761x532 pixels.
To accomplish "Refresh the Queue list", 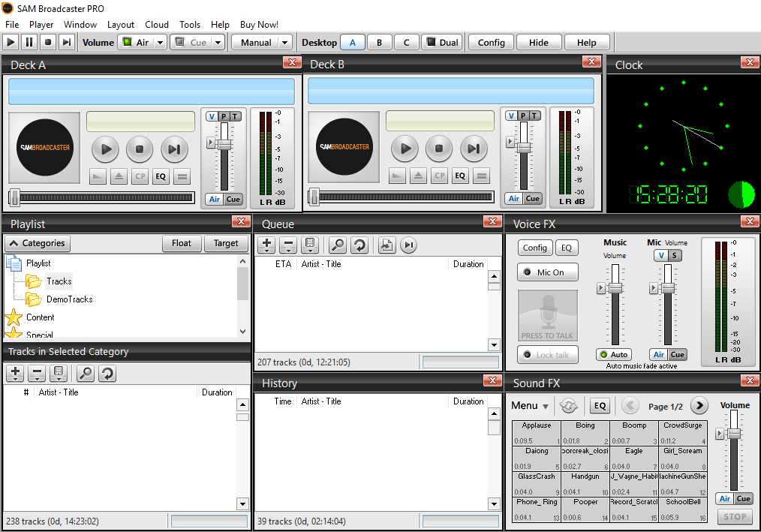I will tap(359, 245).
